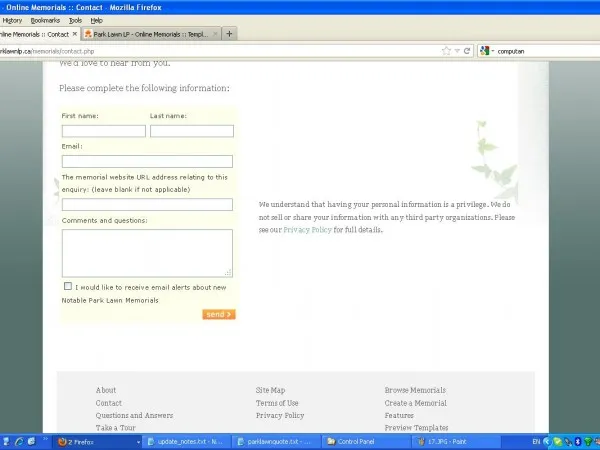Open a new tab with the plus button
This screenshot has height=450, width=600.
229,33
